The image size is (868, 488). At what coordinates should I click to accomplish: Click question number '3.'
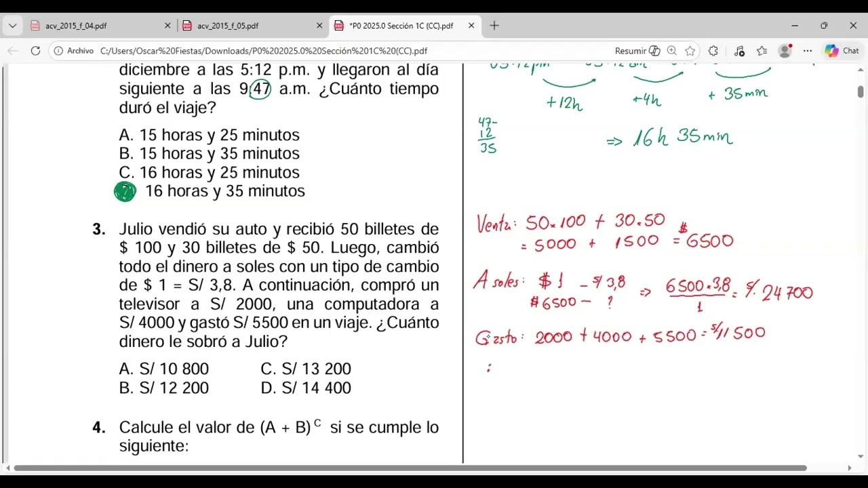[99, 229]
